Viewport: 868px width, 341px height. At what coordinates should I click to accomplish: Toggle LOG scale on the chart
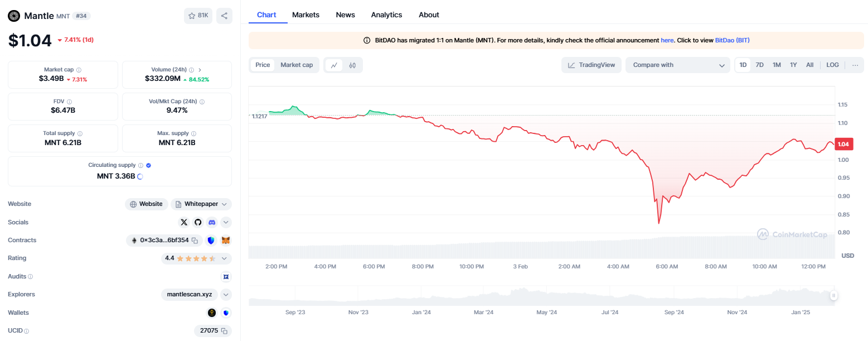pos(832,65)
